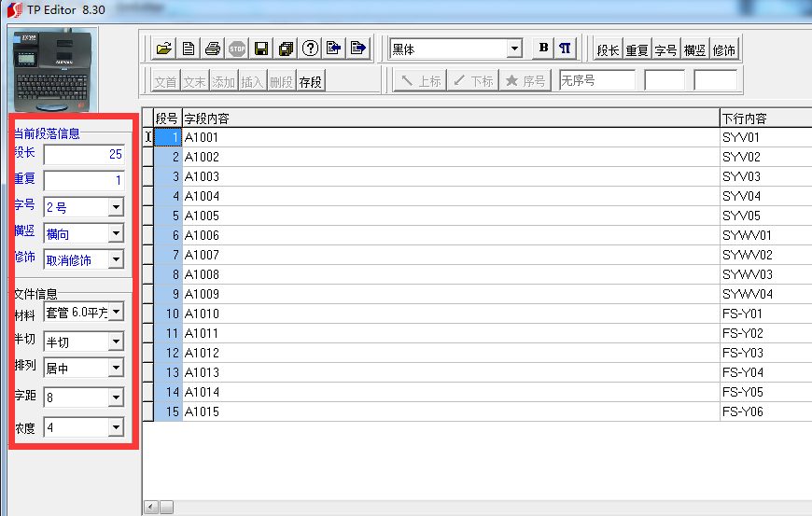This screenshot has width=812, height=516.
Task: Click the open folder icon
Action: point(164,49)
